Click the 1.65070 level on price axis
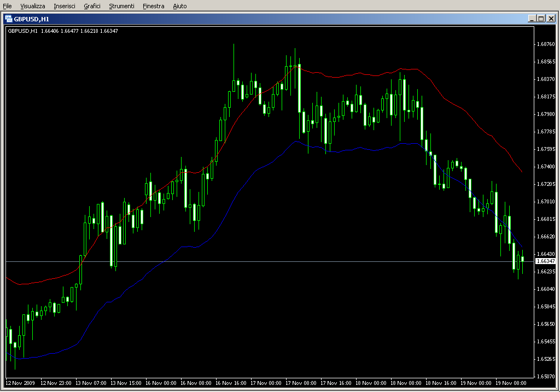560x392 pixels. coord(546,377)
